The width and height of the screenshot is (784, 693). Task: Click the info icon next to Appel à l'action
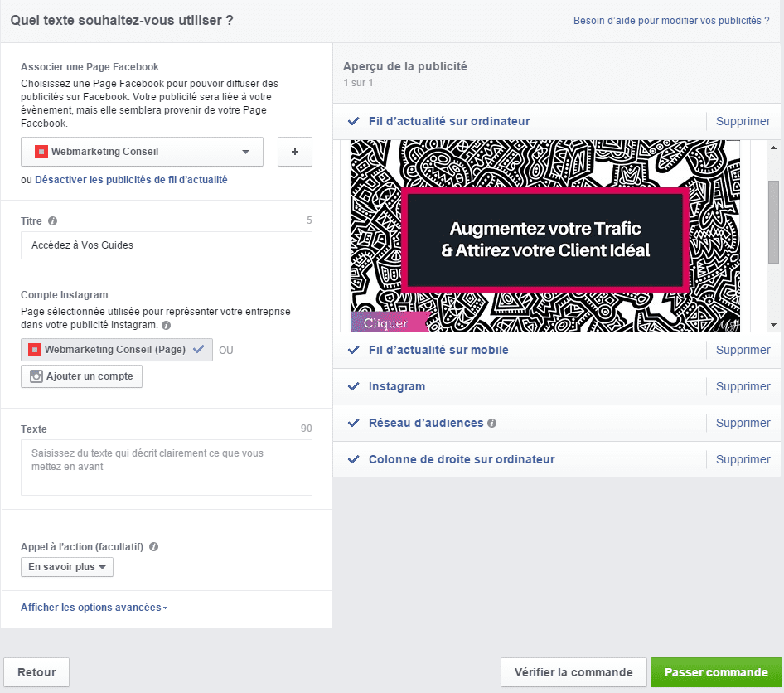tap(154, 546)
